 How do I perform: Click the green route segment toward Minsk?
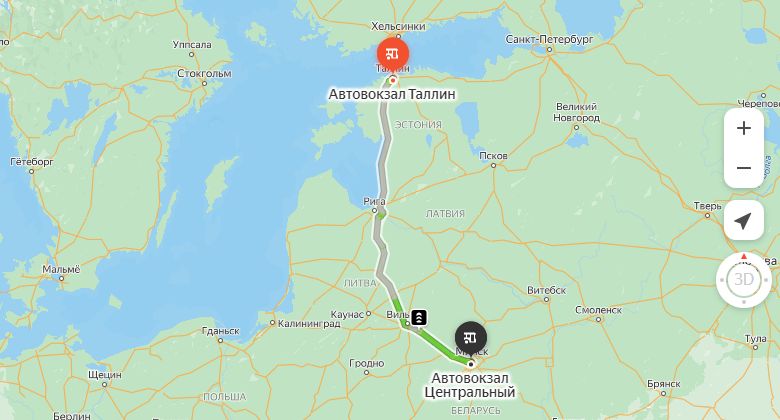click(433, 341)
